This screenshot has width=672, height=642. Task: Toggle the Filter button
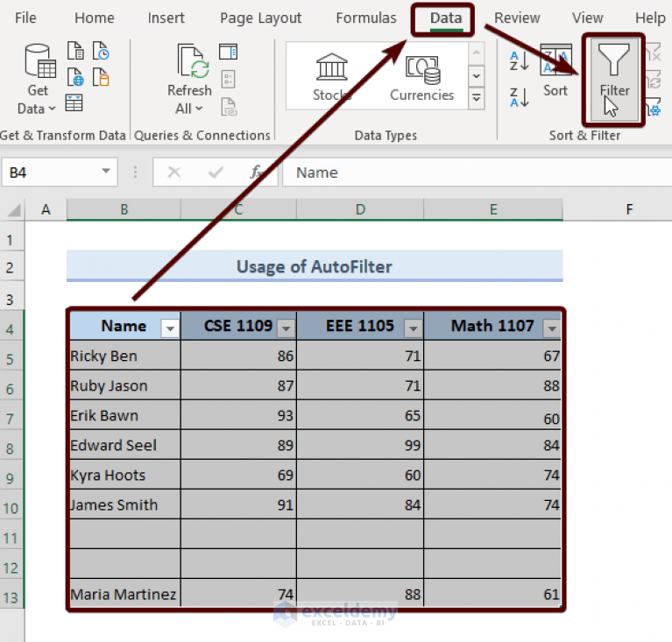point(614,79)
